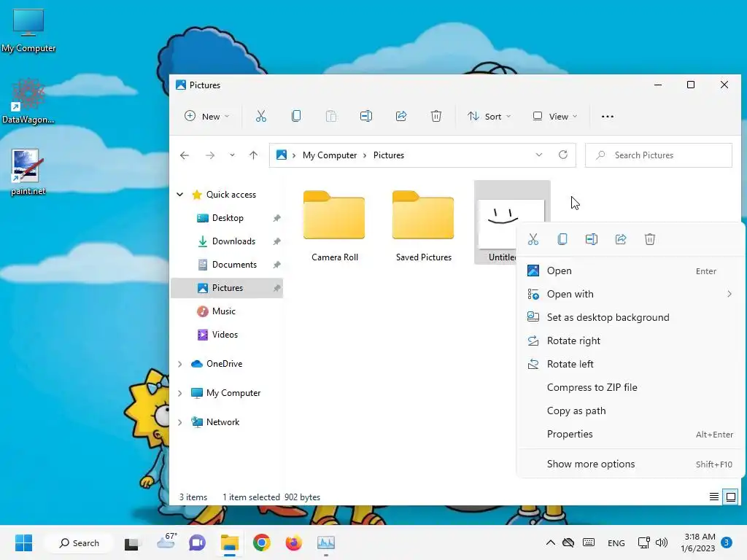747x560 pixels.
Task: Expand the Open with submenu arrow
Action: 729,294
